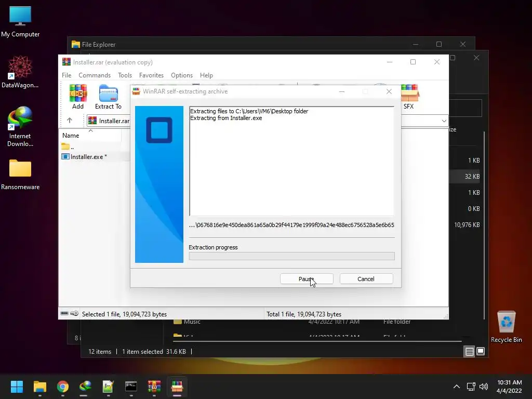Maximize the Installer.rar WinRAR window
532x399 pixels.
tap(413, 62)
